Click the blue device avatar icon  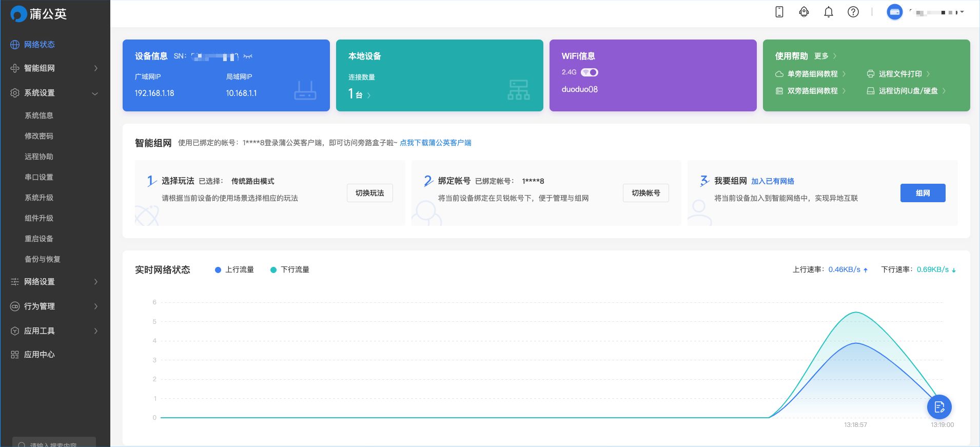click(x=894, y=12)
